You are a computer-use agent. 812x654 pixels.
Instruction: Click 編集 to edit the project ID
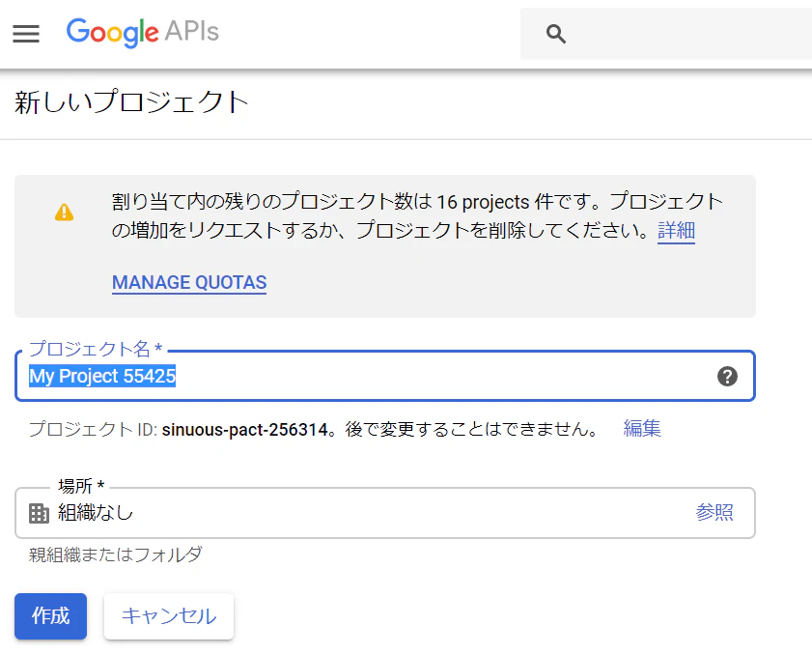642,429
